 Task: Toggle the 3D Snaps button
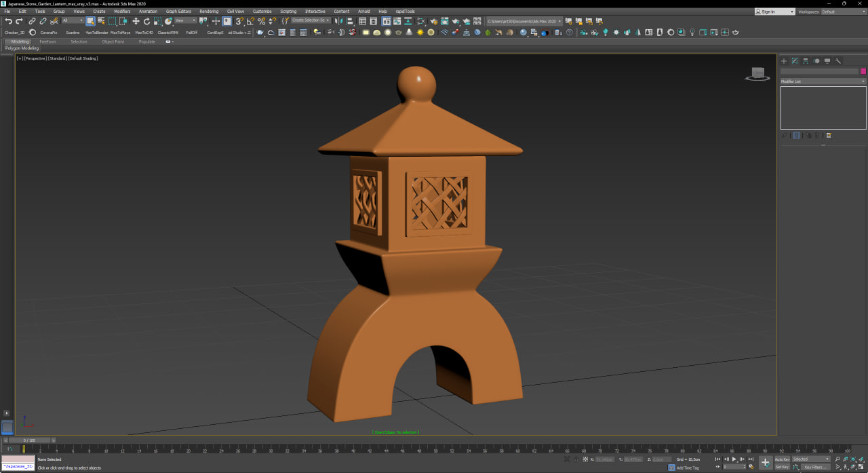(239, 21)
